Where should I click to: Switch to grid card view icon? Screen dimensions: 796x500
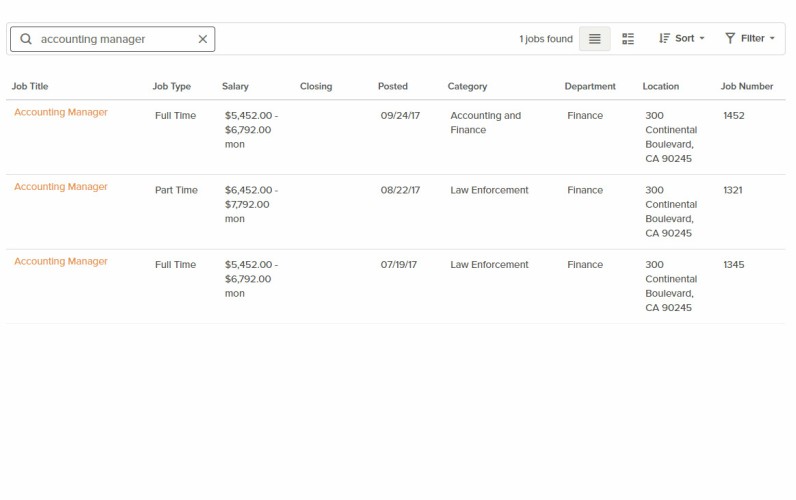click(628, 39)
